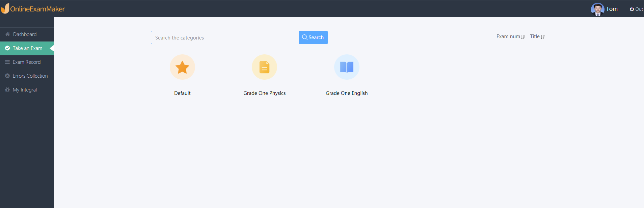Sort categories by Title
This screenshot has width=644, height=208.
537,36
